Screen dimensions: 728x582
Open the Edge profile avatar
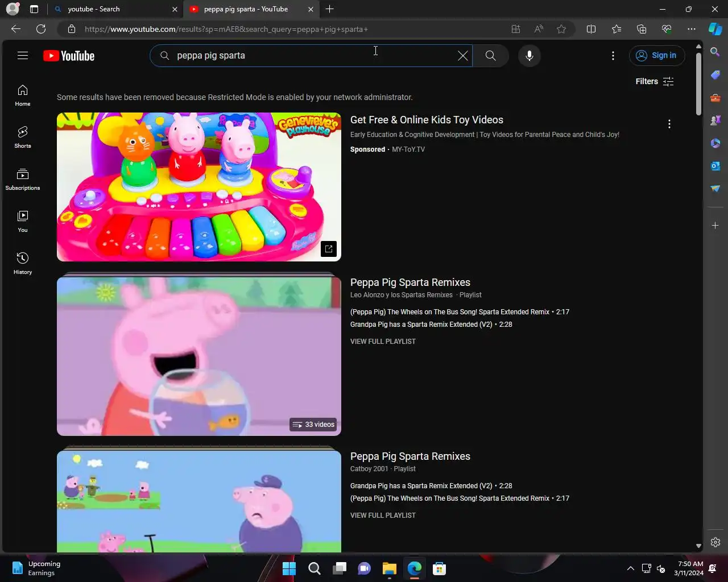coord(13,9)
